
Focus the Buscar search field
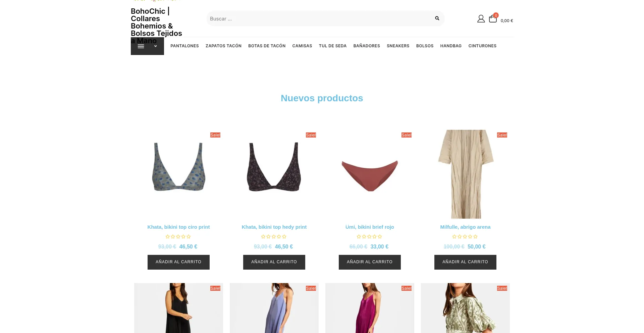[319, 19]
